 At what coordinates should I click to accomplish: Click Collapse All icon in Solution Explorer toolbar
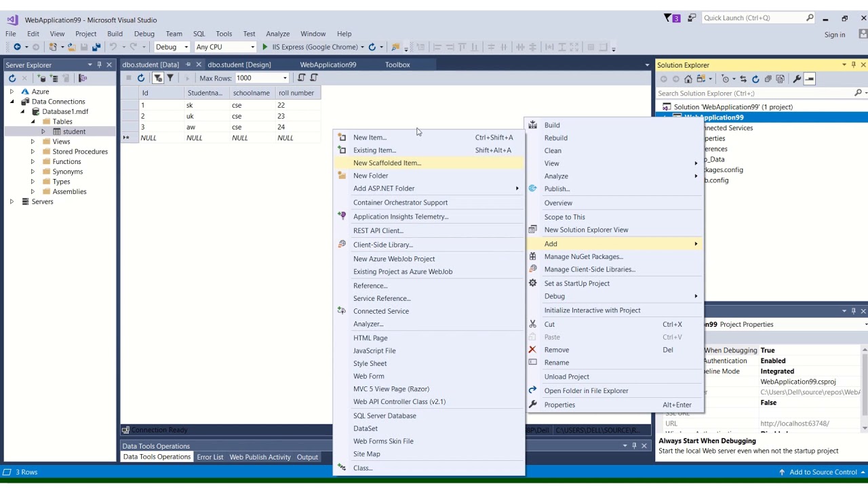point(768,79)
